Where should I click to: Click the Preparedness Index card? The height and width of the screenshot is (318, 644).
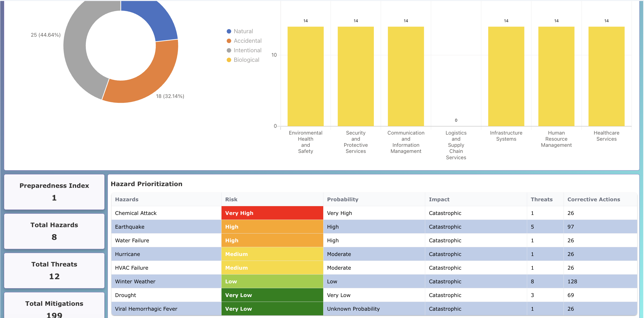pos(54,192)
